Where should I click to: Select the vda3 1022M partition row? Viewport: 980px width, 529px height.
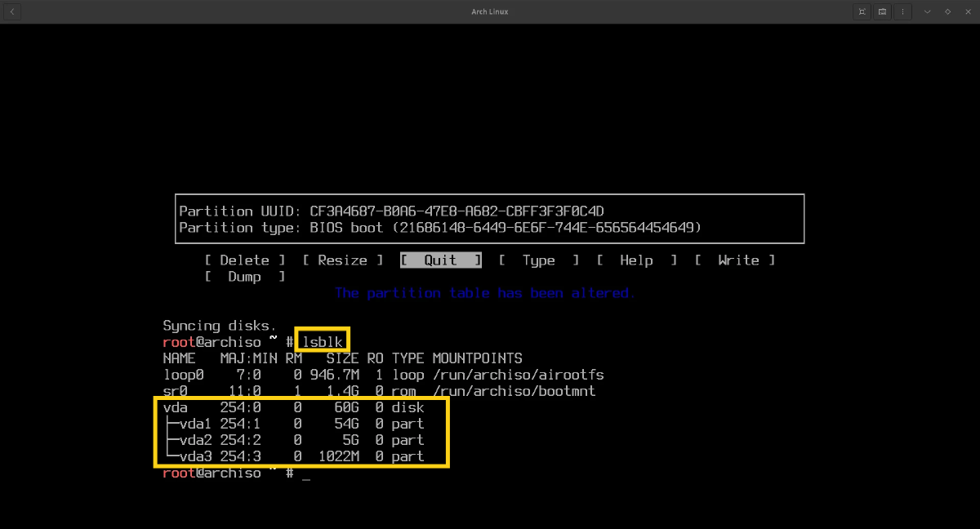point(294,456)
